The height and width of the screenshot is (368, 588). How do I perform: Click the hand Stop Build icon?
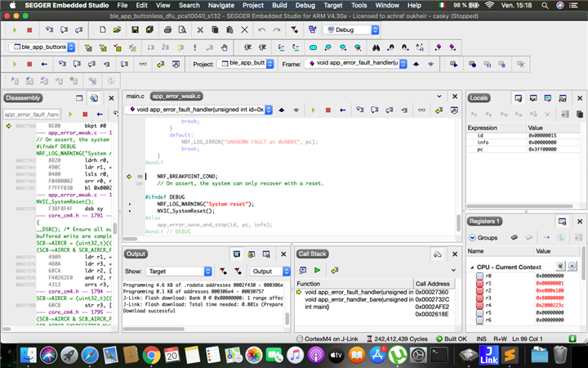(224, 47)
